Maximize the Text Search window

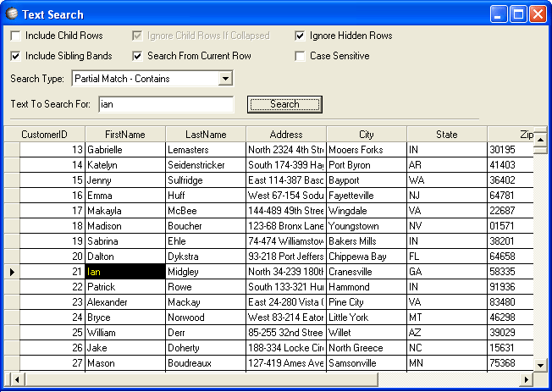click(517, 14)
